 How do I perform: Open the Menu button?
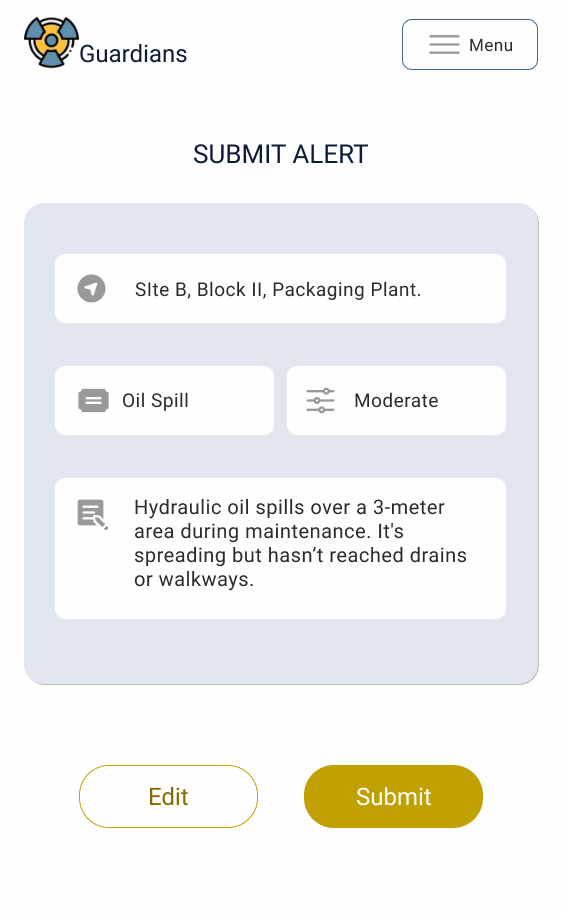click(470, 44)
